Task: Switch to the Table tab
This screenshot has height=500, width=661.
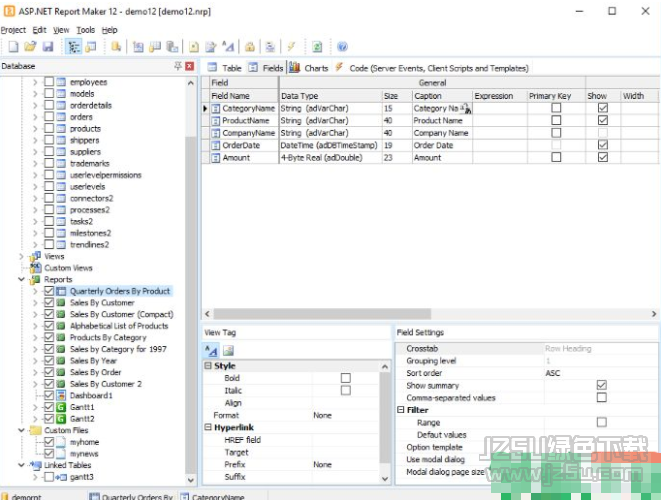Action: [225, 68]
